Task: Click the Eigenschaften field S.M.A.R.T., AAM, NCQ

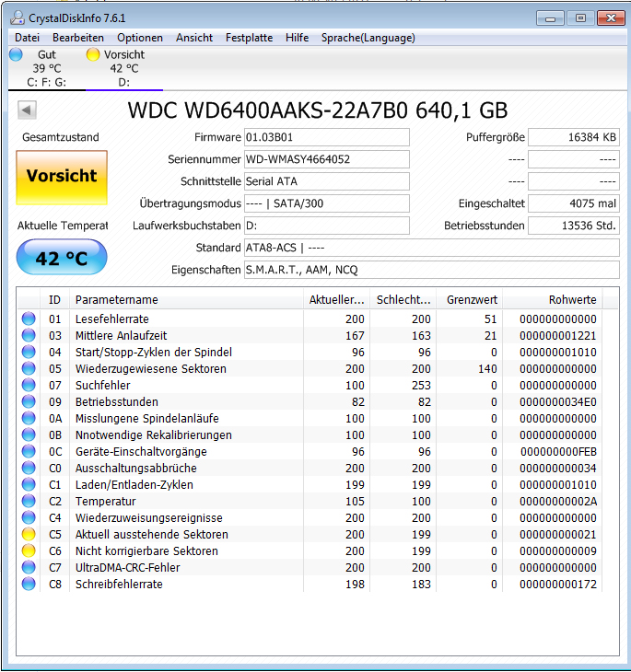Action: (431, 270)
